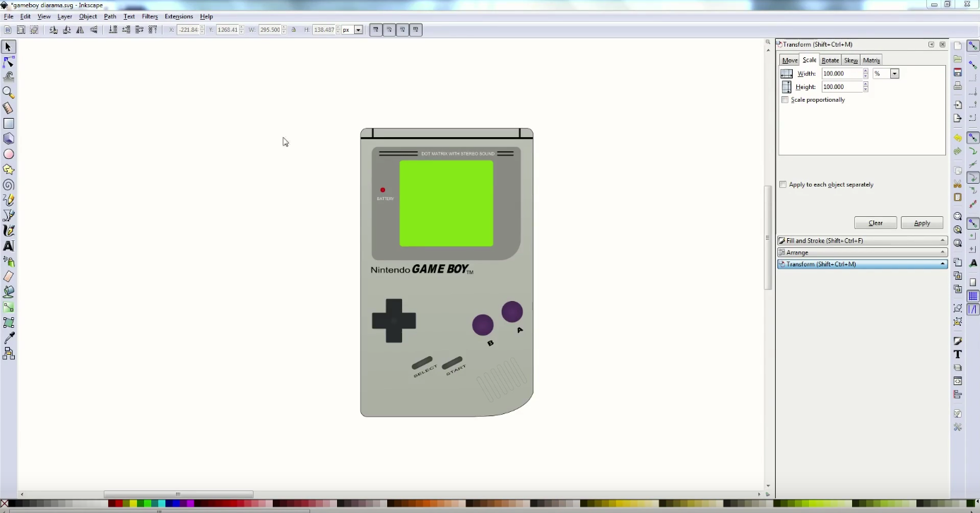
Task: Enable Apply to each object separately
Action: click(x=783, y=185)
